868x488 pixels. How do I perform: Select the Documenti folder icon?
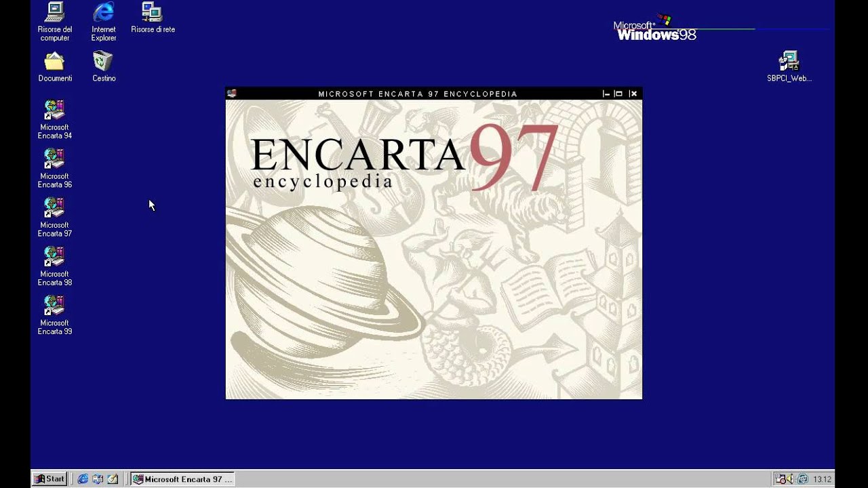point(54,66)
